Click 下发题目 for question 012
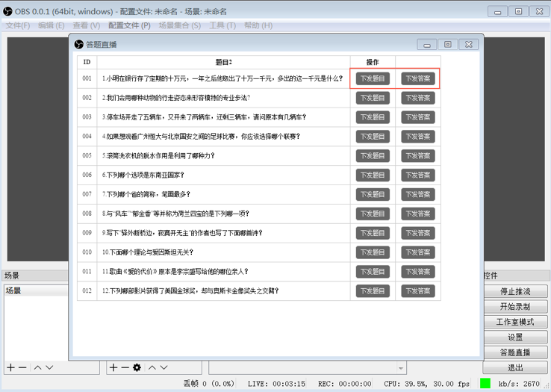The height and width of the screenshot is (392, 551). (x=373, y=290)
